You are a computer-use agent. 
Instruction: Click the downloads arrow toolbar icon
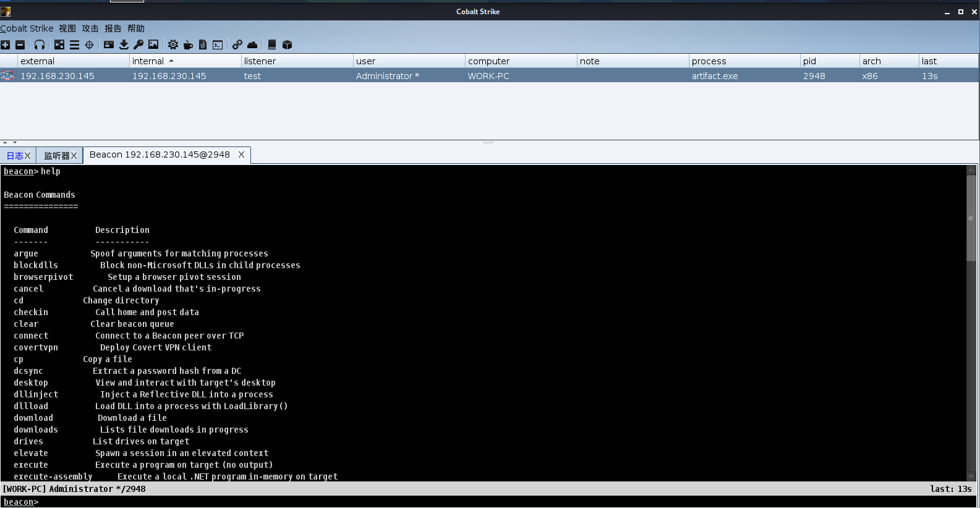tap(124, 44)
